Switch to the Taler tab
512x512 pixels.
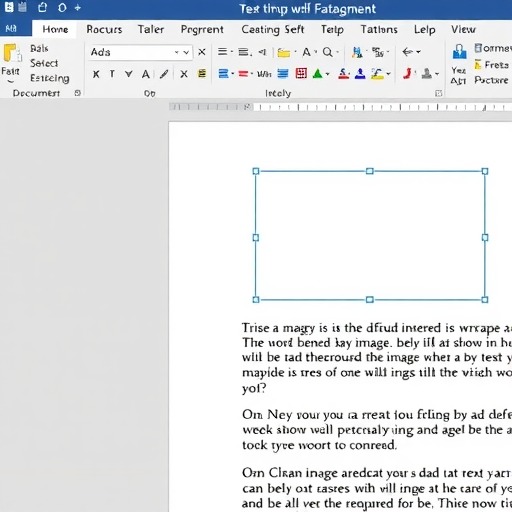tap(151, 29)
